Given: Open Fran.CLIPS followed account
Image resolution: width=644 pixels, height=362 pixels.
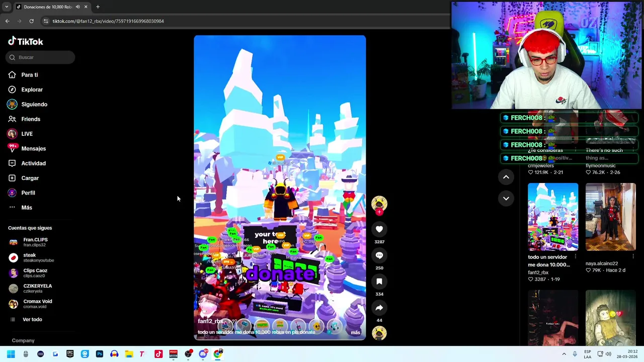Looking at the screenshot, I should (x=35, y=242).
